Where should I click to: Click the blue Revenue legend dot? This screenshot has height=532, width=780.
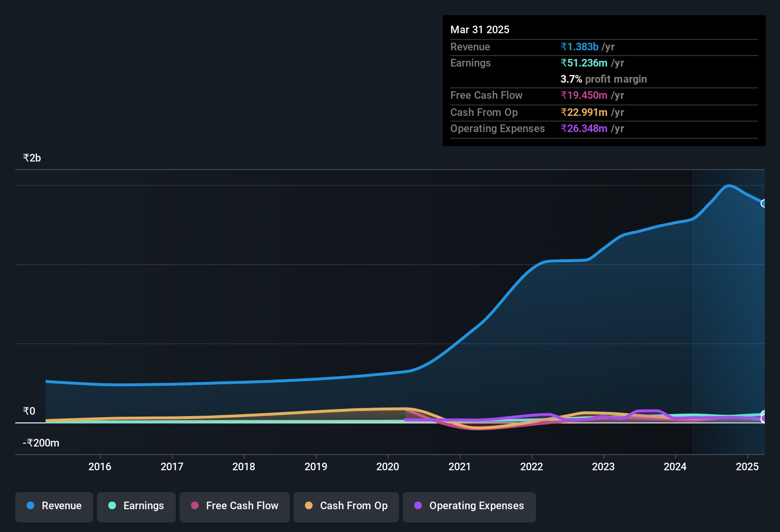(30, 506)
